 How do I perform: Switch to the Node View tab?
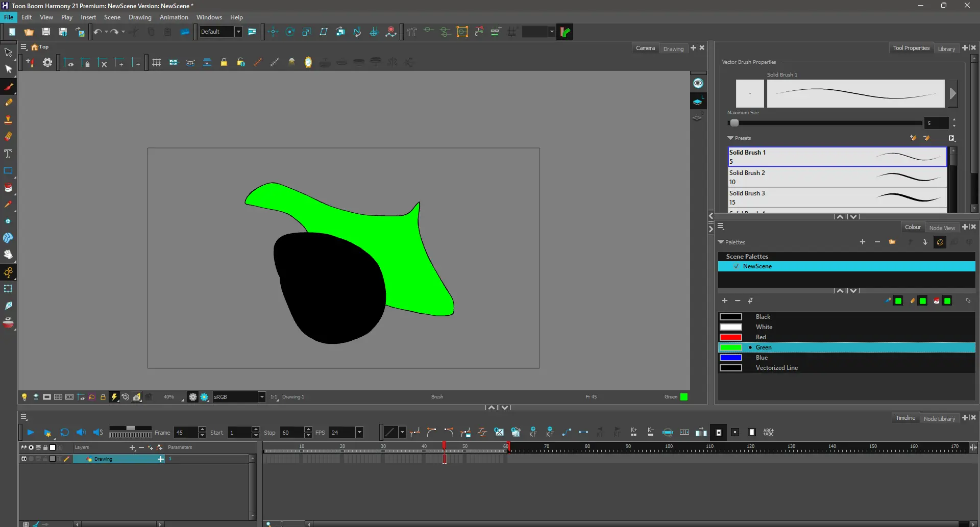(941, 228)
